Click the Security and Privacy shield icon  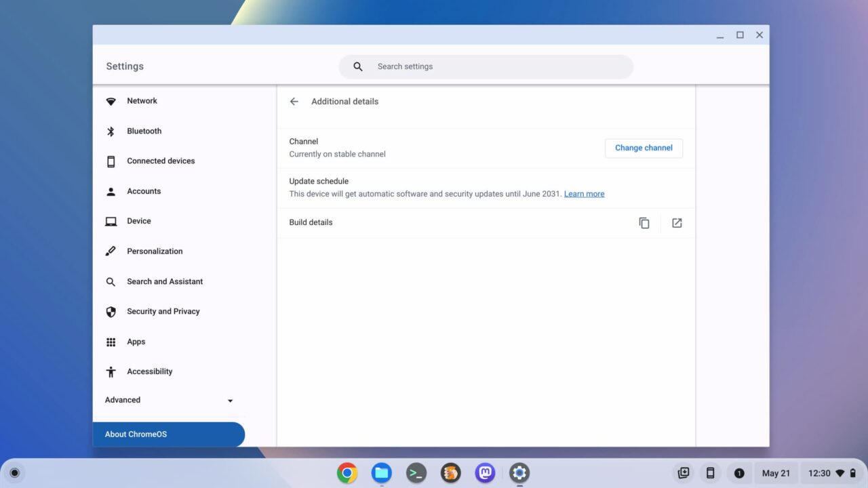click(x=111, y=312)
